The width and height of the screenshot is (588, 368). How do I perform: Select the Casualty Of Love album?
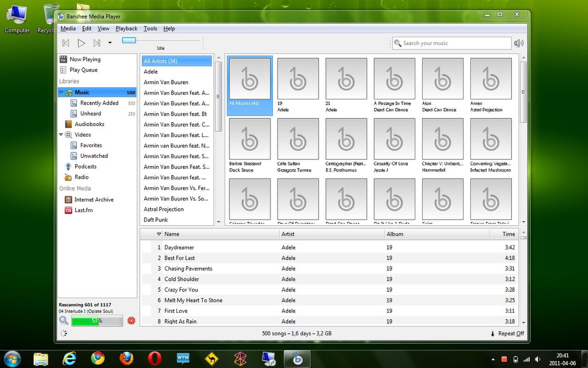[395, 145]
